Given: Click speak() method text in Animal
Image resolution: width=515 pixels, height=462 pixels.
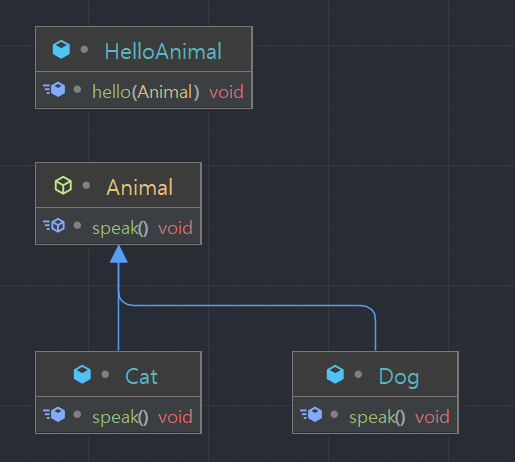Looking at the screenshot, I should click(120, 228).
